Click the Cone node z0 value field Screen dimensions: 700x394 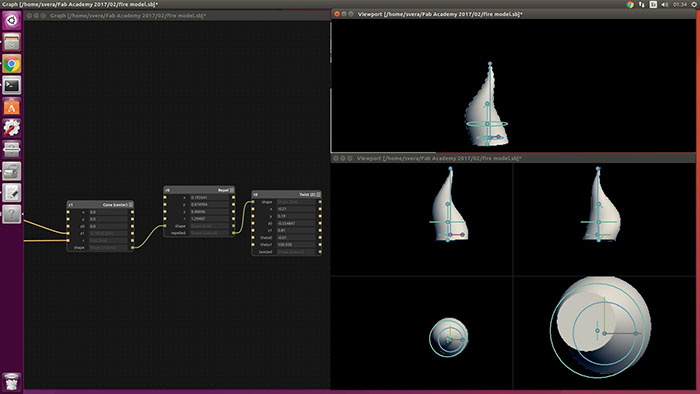coord(108,226)
